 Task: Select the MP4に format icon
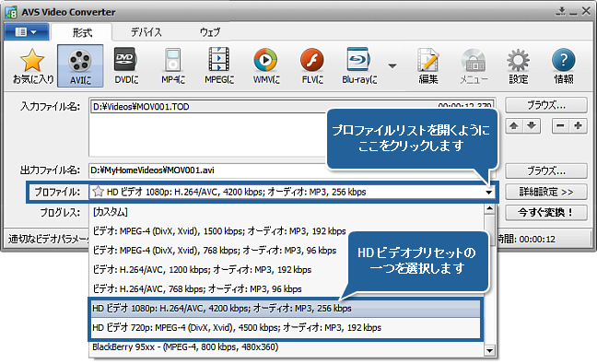[173, 65]
